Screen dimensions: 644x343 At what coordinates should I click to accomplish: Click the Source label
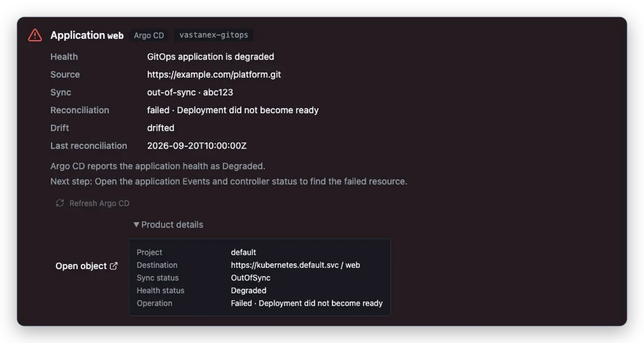(x=65, y=74)
